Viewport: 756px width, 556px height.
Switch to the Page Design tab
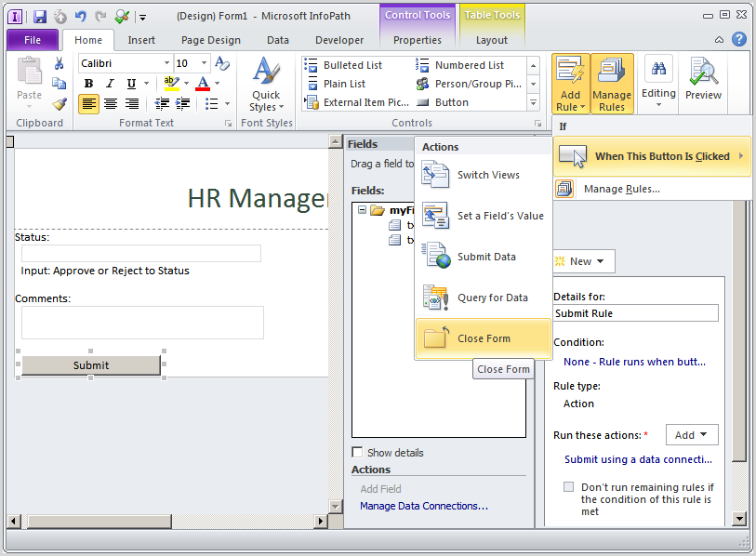211,40
